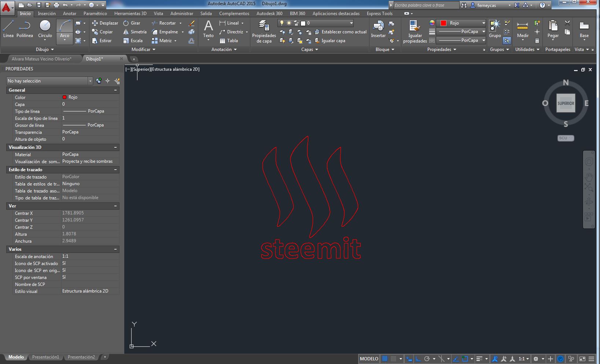Toggle object snap in status bar
Viewport: 600px width, 364px height.
pos(465,359)
